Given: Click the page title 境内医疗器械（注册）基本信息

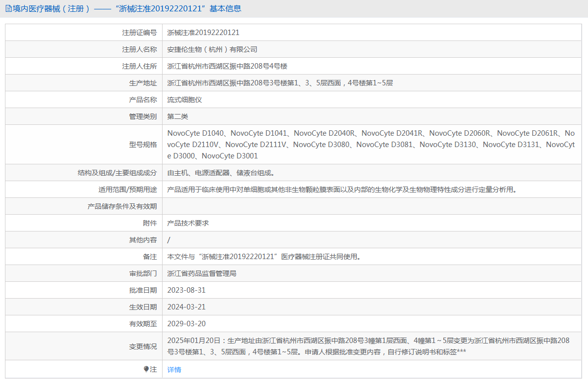Looking at the screenshot, I should [127, 8].
